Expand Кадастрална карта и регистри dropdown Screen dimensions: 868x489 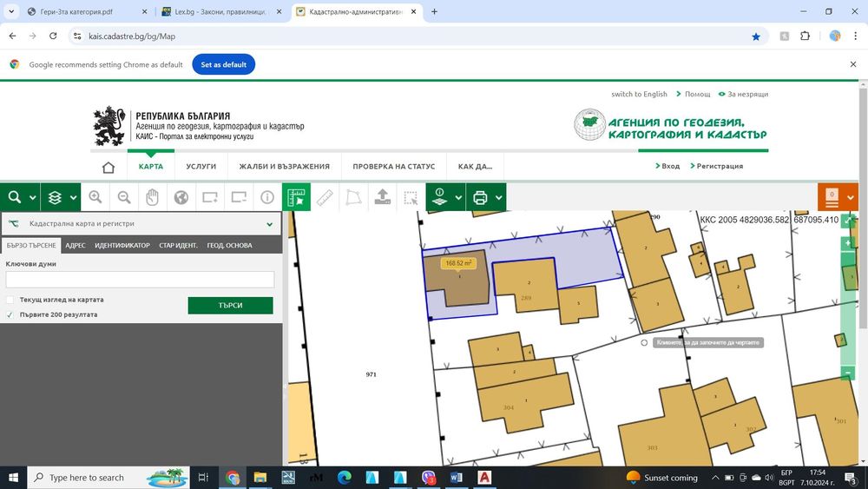(x=141, y=224)
